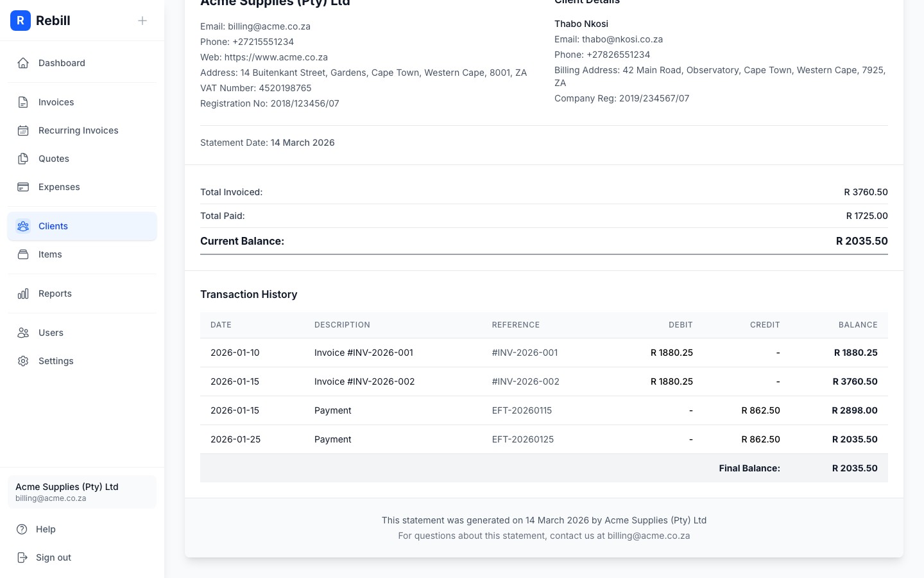Click the EFT-20260115 payment reference

click(x=522, y=410)
